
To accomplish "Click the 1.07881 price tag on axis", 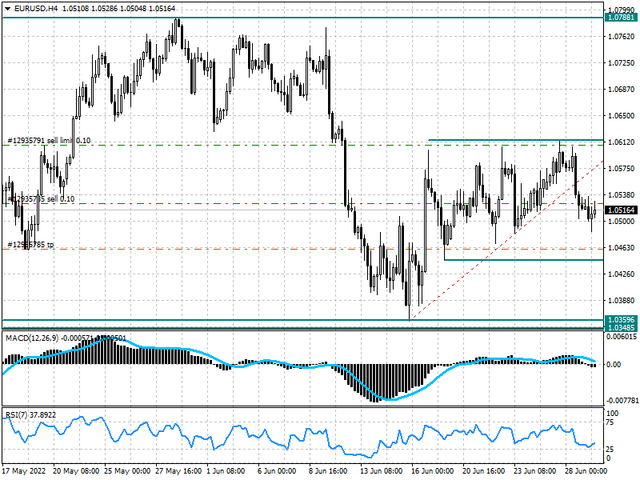I will [x=620, y=17].
